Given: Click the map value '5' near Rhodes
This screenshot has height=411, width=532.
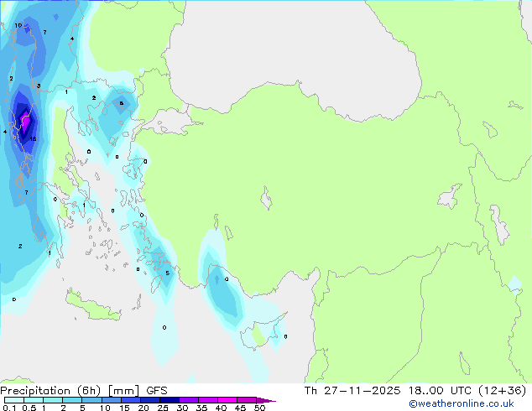Looking at the screenshot, I should coord(167,273).
